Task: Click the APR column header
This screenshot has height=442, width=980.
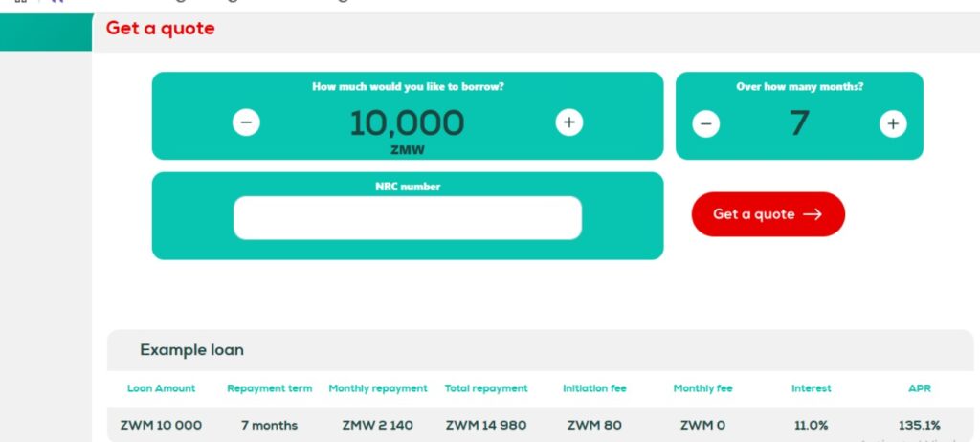Action: click(x=920, y=388)
